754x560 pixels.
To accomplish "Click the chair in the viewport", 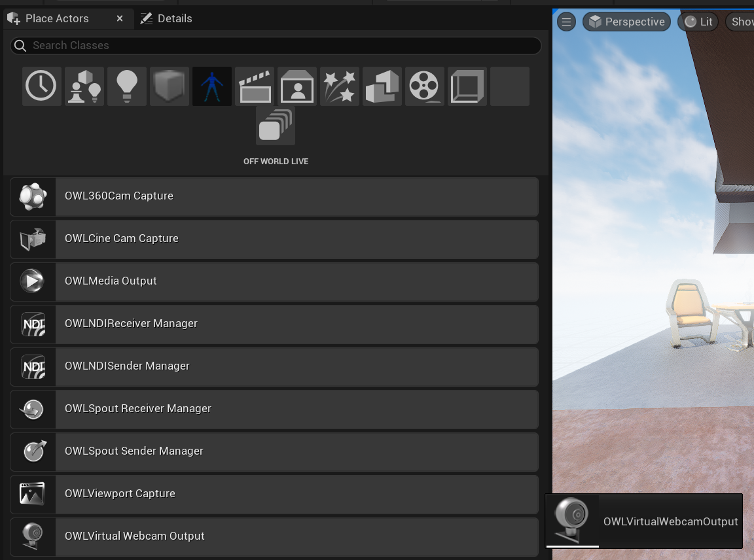I will 691,313.
